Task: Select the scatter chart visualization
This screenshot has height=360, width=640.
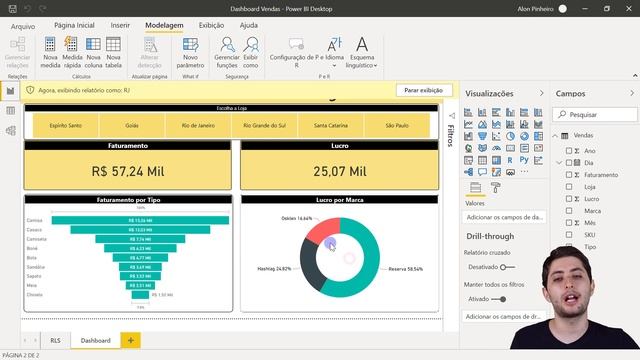Action: click(496, 136)
